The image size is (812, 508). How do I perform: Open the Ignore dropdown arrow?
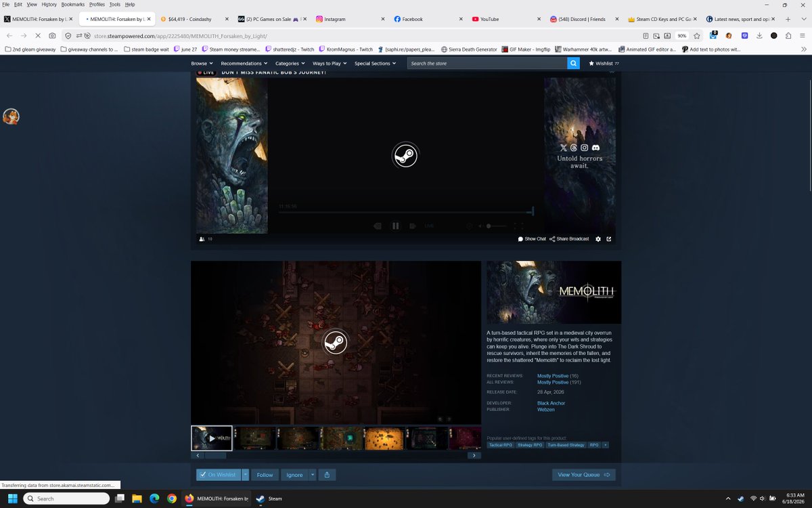coord(312,475)
